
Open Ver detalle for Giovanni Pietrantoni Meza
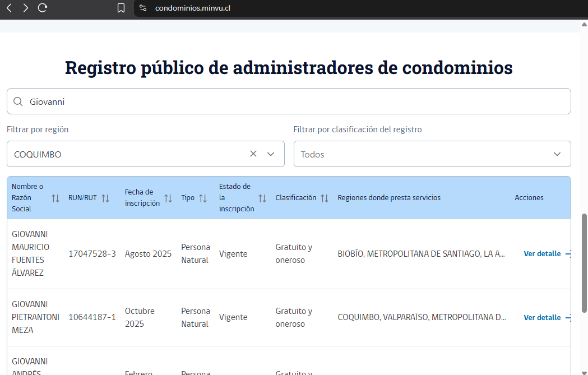547,318
